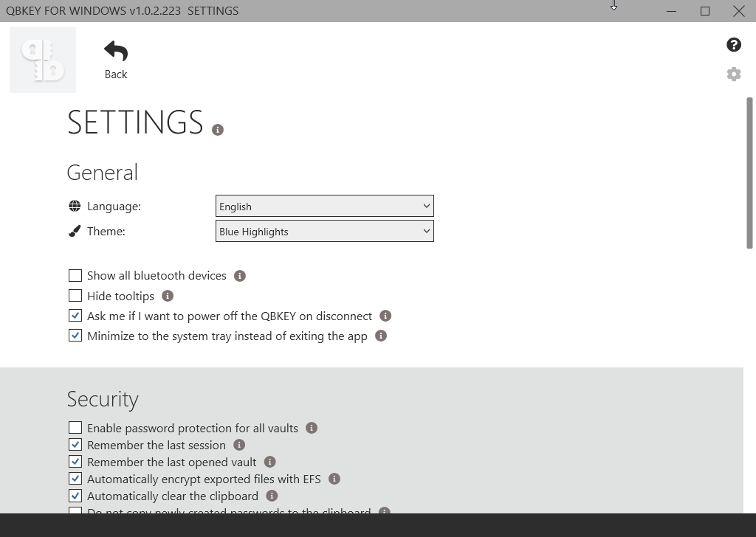Click the Language: label text
756x537 pixels.
click(x=114, y=207)
